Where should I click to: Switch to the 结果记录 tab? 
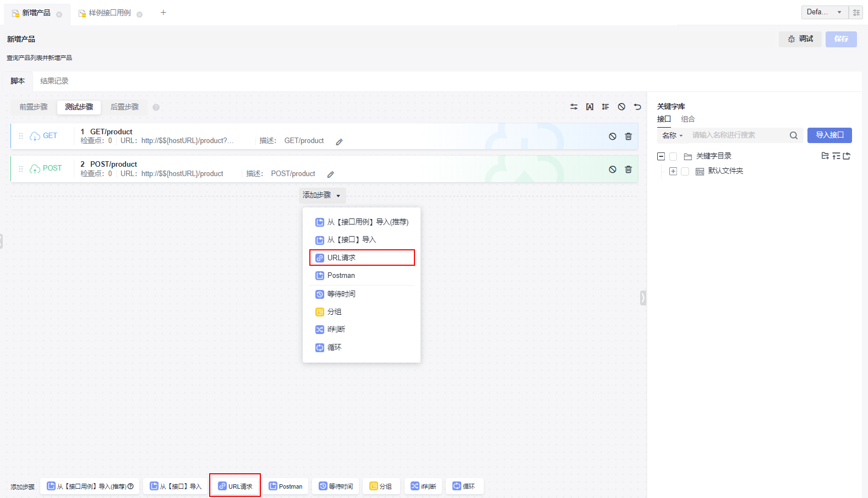54,81
